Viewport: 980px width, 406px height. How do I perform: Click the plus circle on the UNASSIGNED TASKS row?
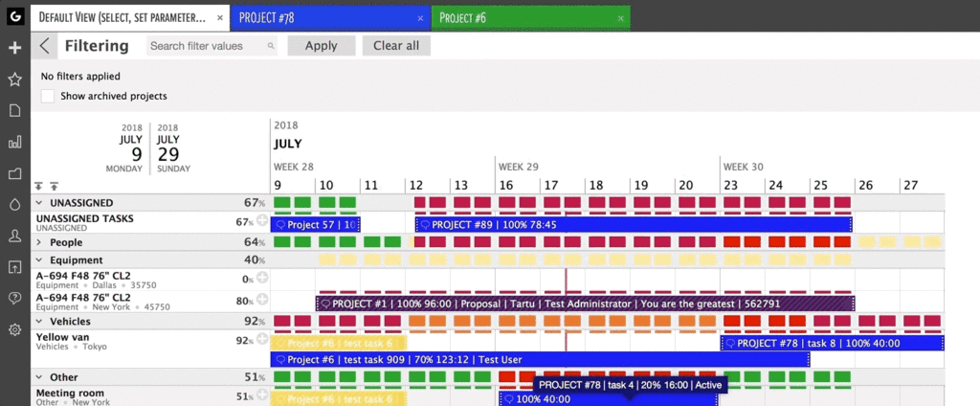[262, 220]
